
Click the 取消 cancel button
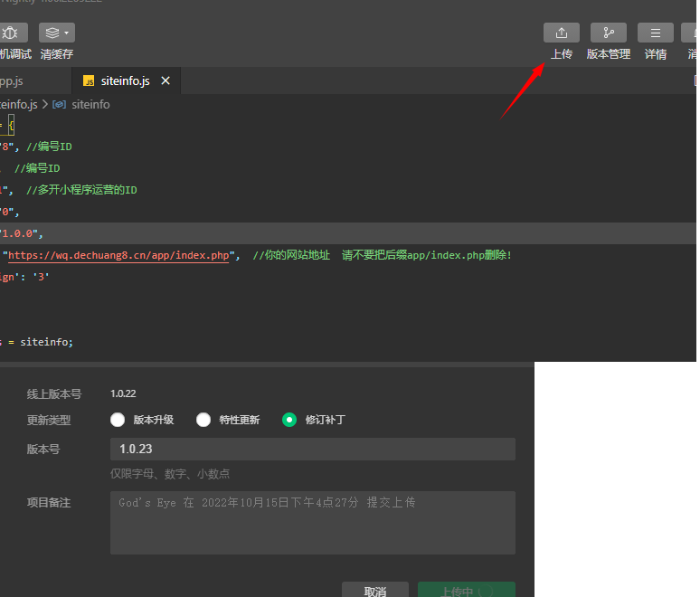tap(375, 590)
